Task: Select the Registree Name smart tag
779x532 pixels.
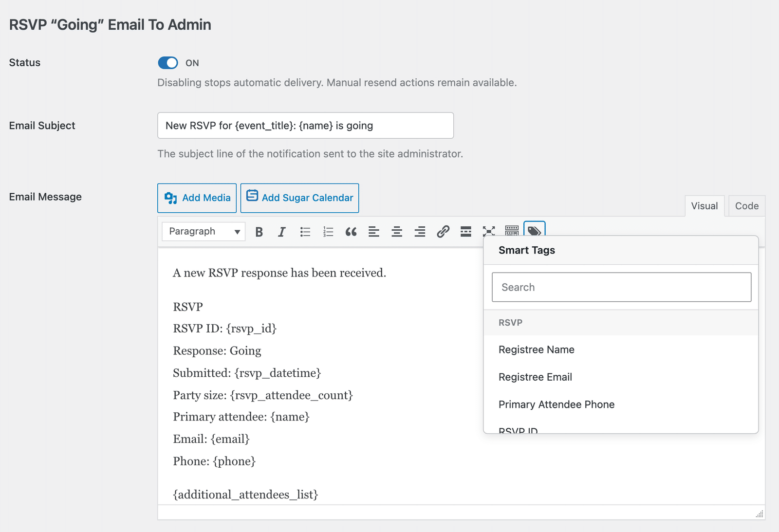Action: (621, 349)
